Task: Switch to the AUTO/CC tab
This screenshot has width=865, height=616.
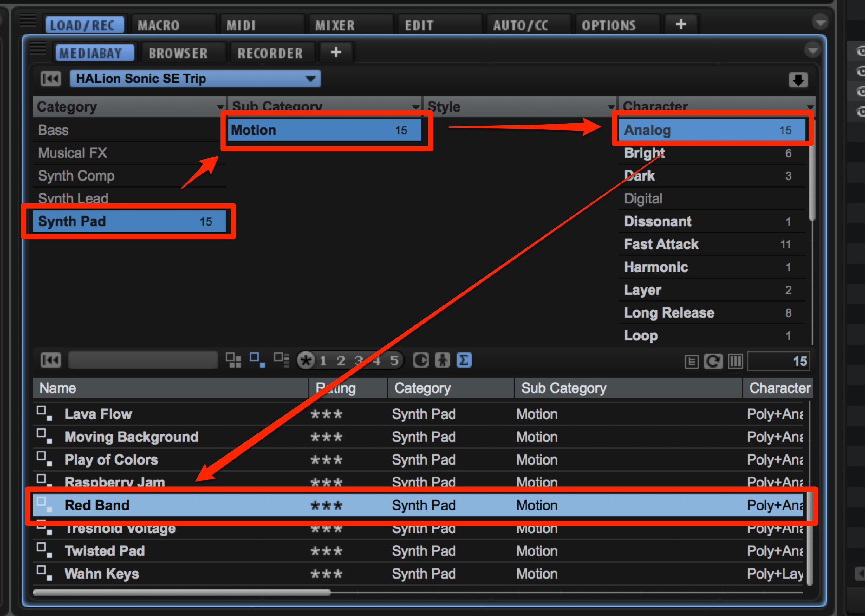Action: pyautogui.click(x=528, y=25)
